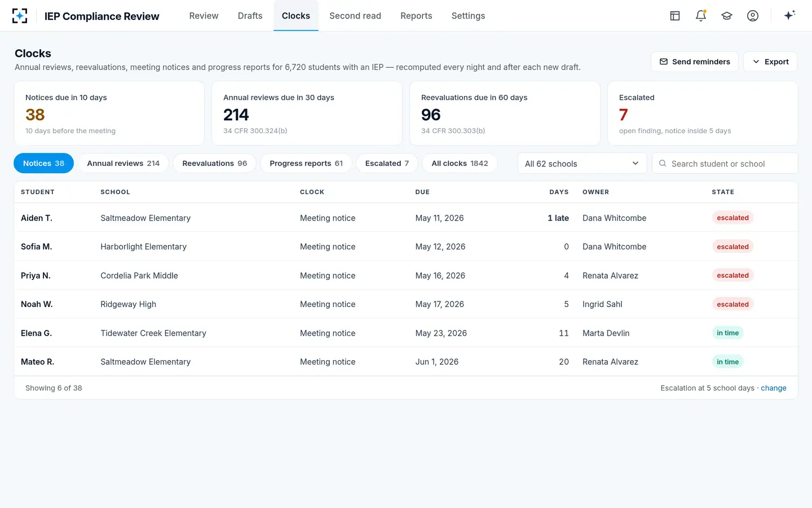Open the user account profile icon

pos(753,16)
